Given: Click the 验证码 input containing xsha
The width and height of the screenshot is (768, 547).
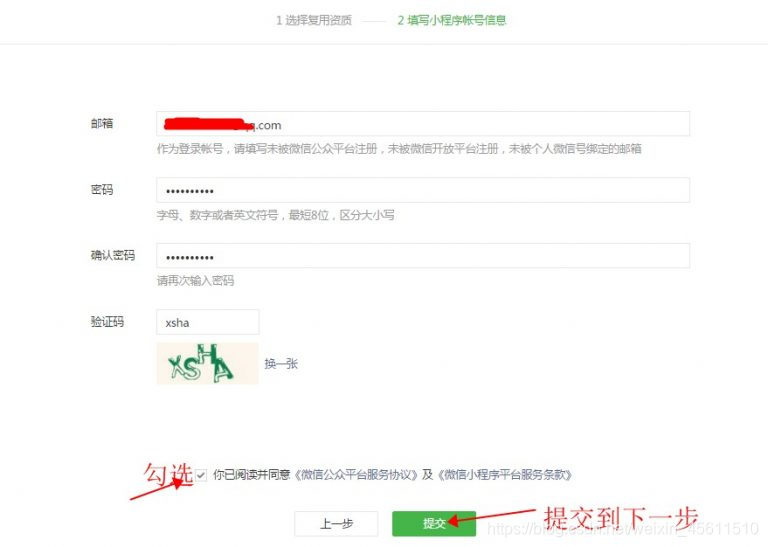Looking at the screenshot, I should coord(208,322).
